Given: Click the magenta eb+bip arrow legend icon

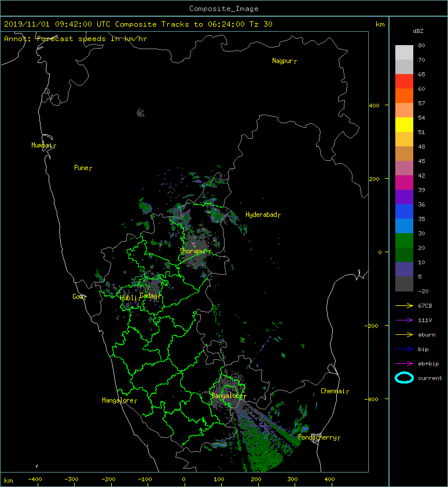Looking at the screenshot, I should [404, 364].
